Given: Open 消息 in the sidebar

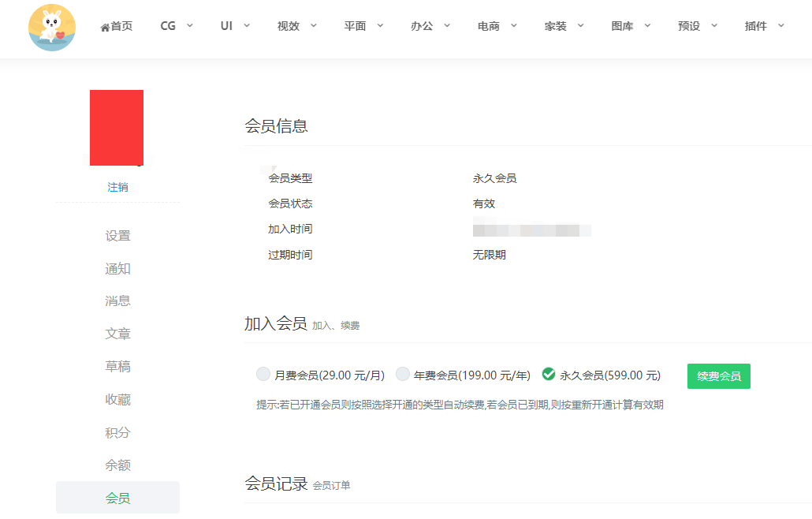Looking at the screenshot, I should [117, 301].
